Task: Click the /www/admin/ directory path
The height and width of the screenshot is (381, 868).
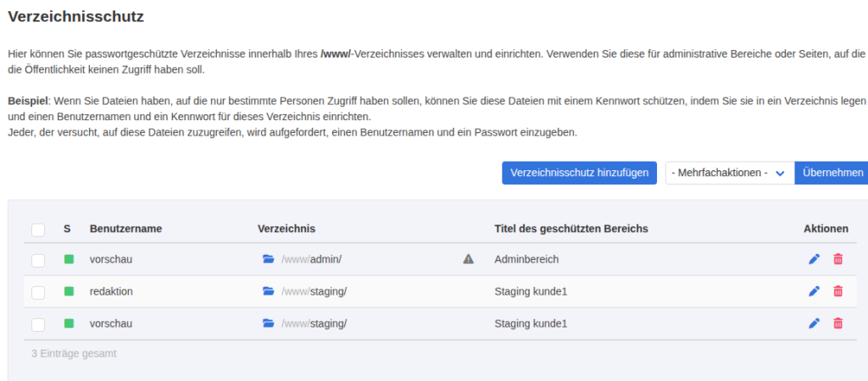Action: tap(312, 259)
